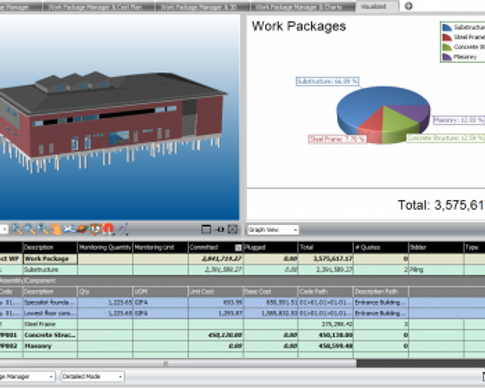This screenshot has height=388, width=485.
Task: Click the Total column header
Action: 325,247
